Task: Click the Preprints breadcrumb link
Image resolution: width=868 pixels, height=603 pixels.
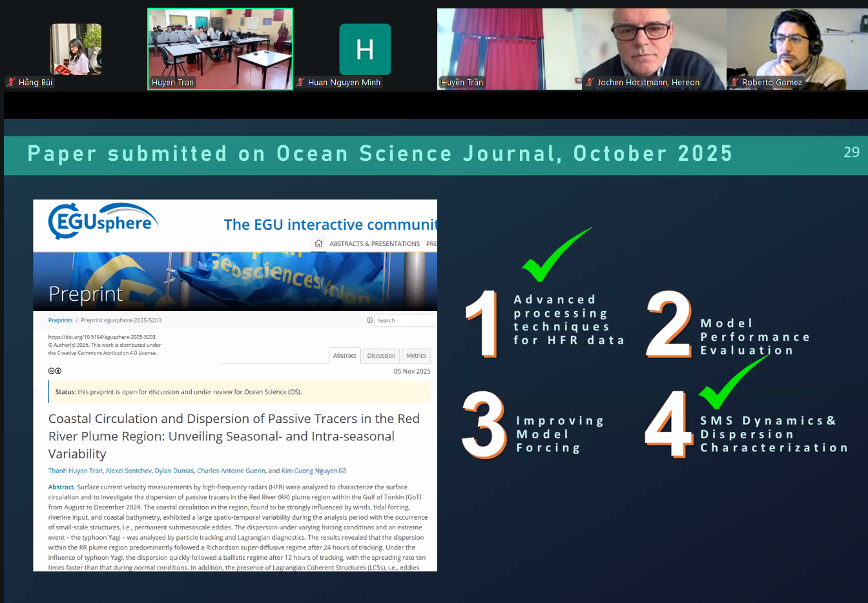Action: pyautogui.click(x=60, y=320)
